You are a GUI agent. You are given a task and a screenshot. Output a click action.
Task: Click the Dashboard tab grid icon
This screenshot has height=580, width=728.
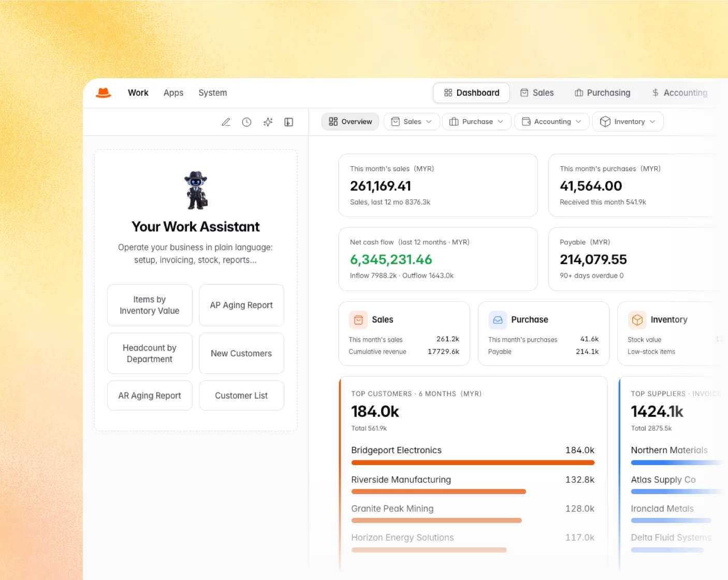coord(448,93)
